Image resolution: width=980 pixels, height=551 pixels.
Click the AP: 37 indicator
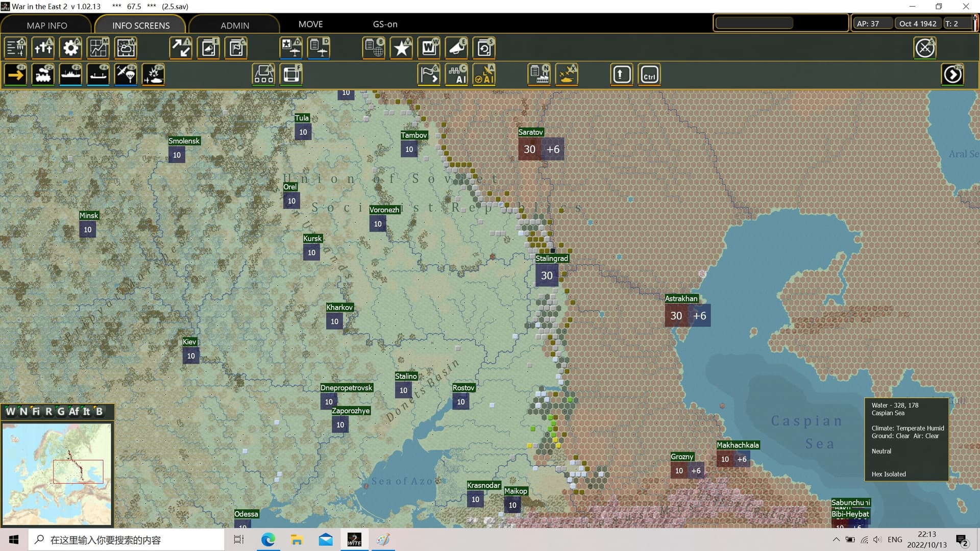(x=873, y=23)
